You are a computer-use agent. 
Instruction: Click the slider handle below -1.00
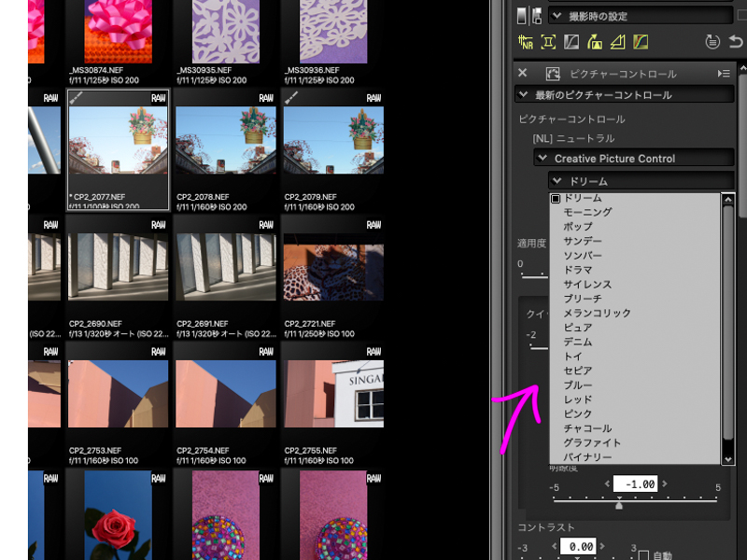point(619,504)
